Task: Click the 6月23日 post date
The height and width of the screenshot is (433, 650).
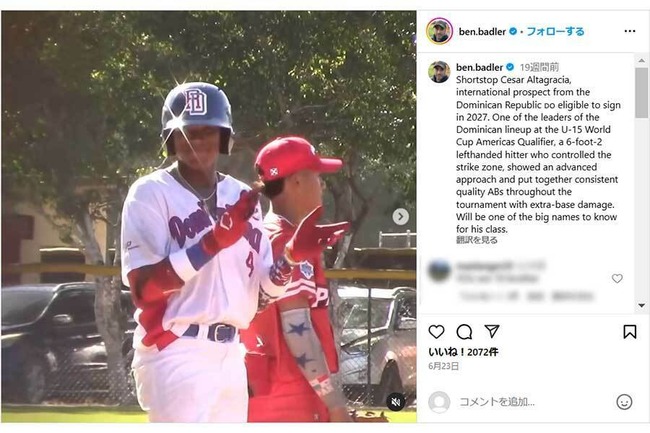Action: pos(444,366)
